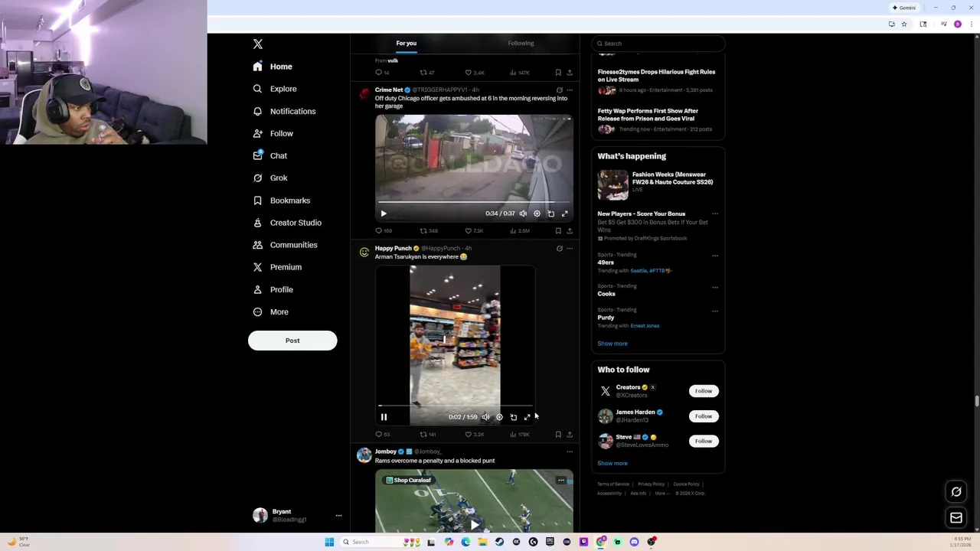Open Grok from the sidebar
Screen dimensions: 980x551
point(270,178)
